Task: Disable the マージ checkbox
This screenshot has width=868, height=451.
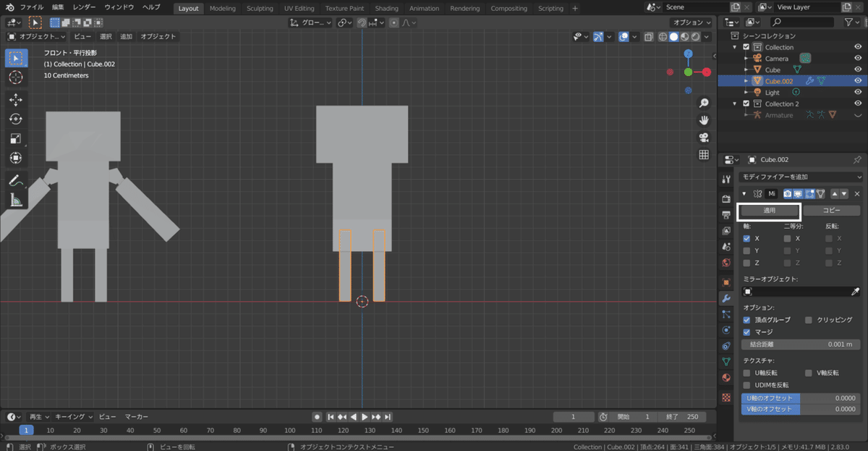Action: click(x=747, y=332)
